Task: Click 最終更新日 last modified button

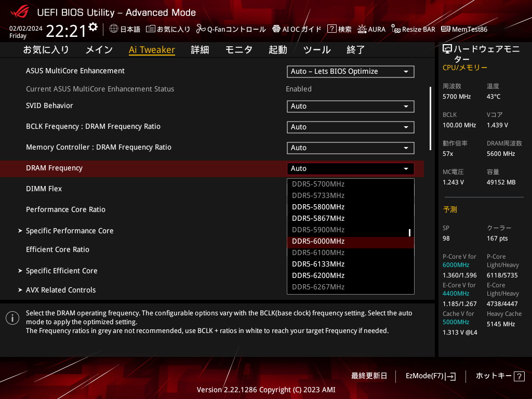Action: pos(369,376)
